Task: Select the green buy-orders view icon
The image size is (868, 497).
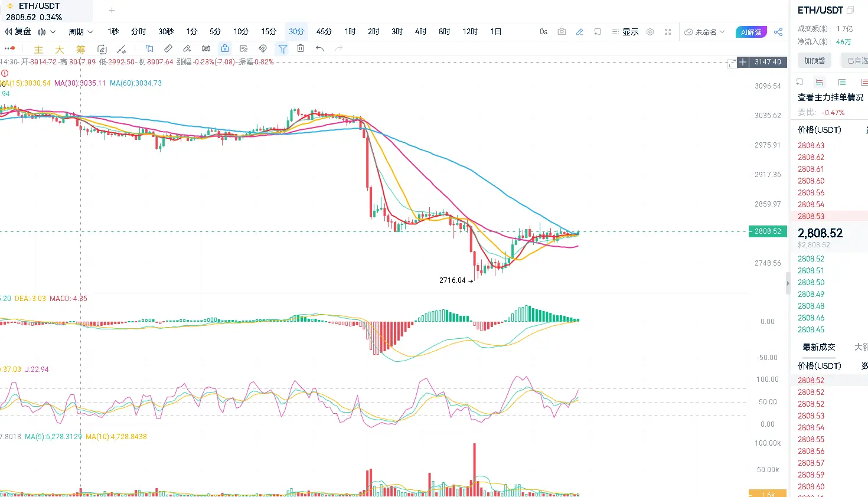Action: pos(842,82)
